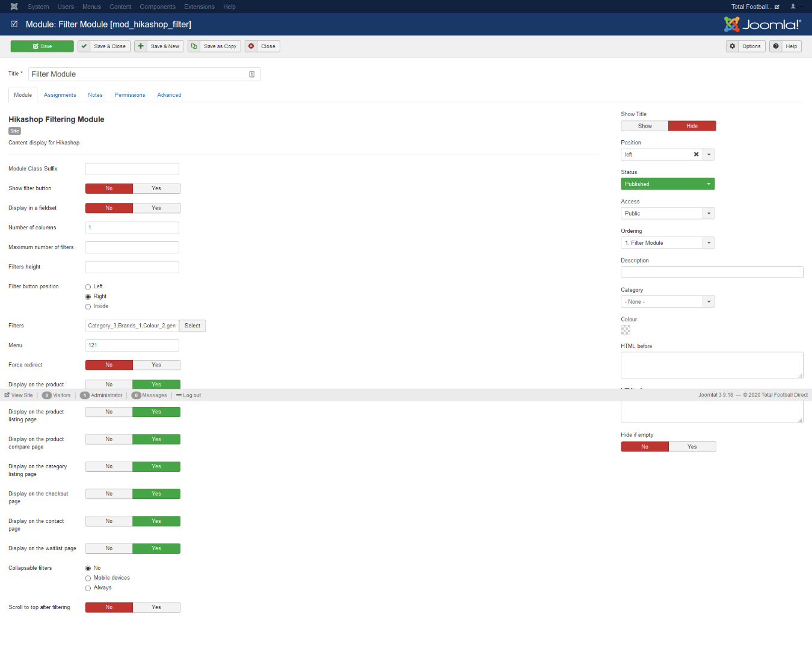Viewport: 812px width, 650px height.
Task: Set Show Title to Show
Action: click(x=645, y=126)
